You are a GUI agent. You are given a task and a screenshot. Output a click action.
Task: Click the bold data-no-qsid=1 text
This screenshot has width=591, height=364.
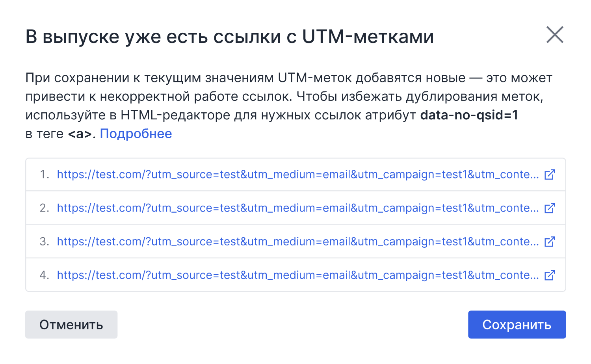pos(470,115)
